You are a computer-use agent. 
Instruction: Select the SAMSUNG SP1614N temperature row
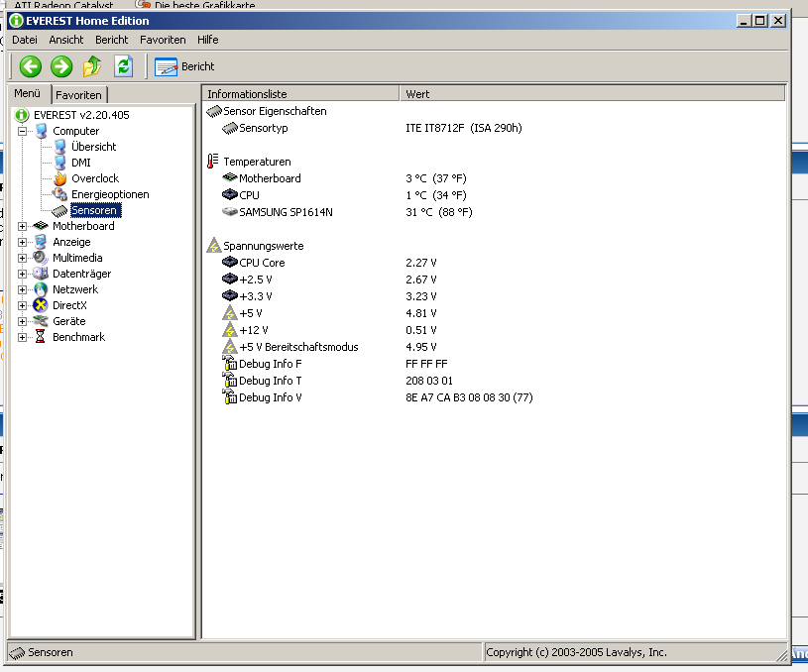coord(494,212)
